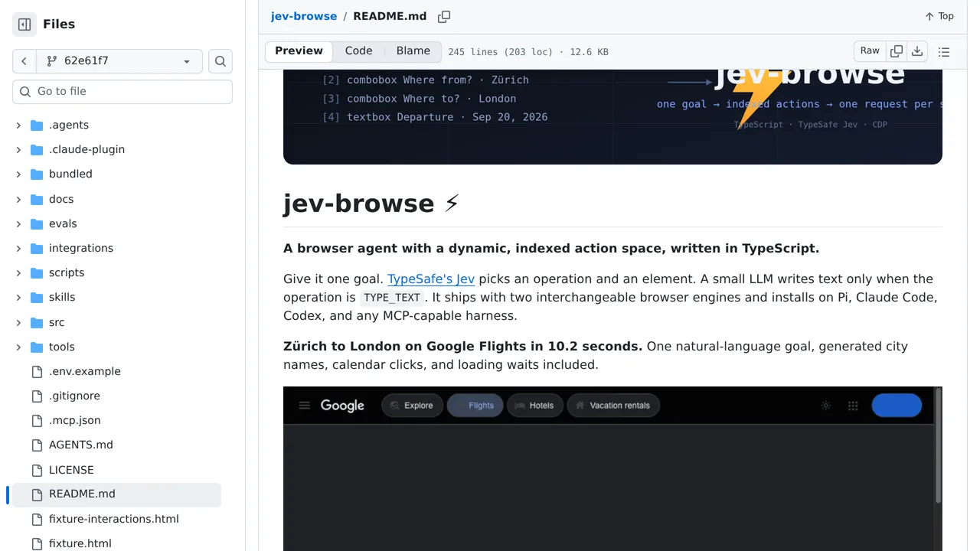Open the file search magnifier button
This screenshot has width=980, height=551.
(220, 61)
